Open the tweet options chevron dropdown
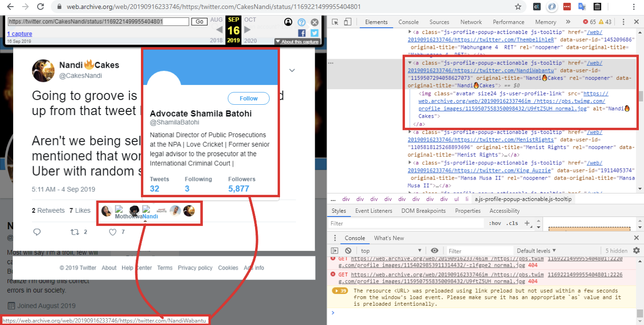Screen dimensions: 644x325 pyautogui.click(x=292, y=70)
